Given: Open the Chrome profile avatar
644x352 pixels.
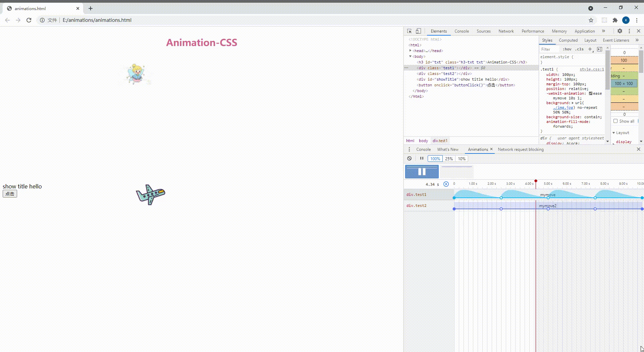Looking at the screenshot, I should tap(626, 20).
